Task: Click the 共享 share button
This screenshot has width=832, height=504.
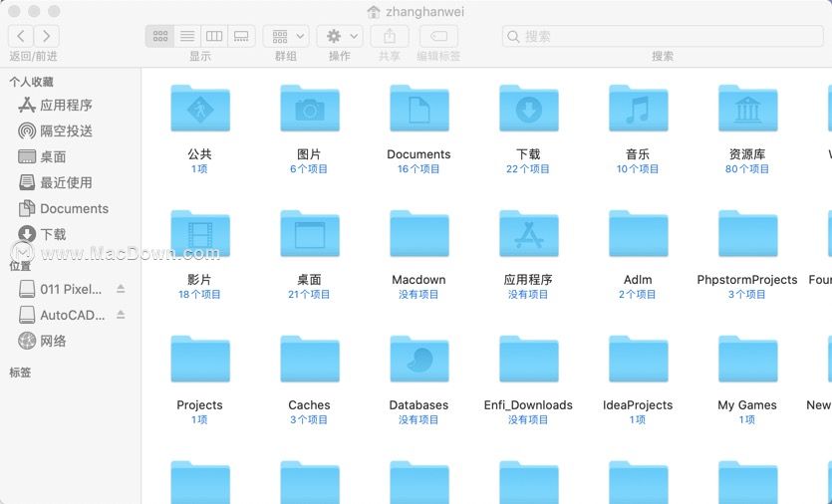Action: click(390, 36)
